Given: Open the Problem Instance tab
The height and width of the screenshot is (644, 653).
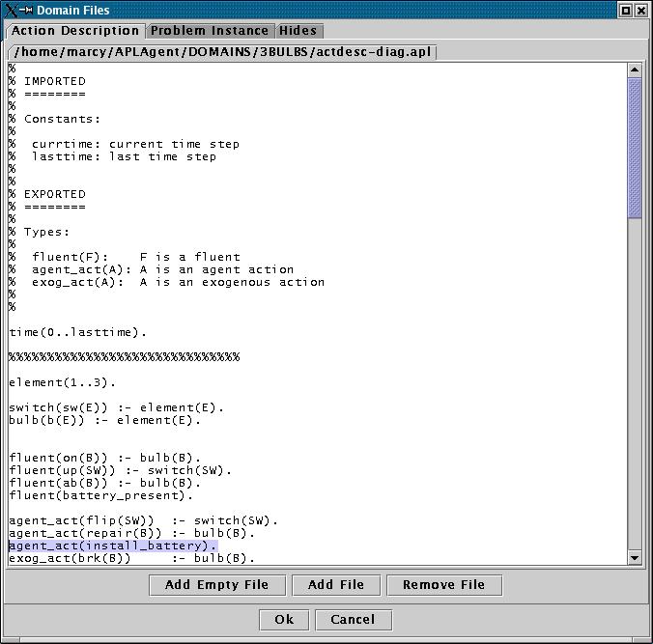Looking at the screenshot, I should point(212,31).
